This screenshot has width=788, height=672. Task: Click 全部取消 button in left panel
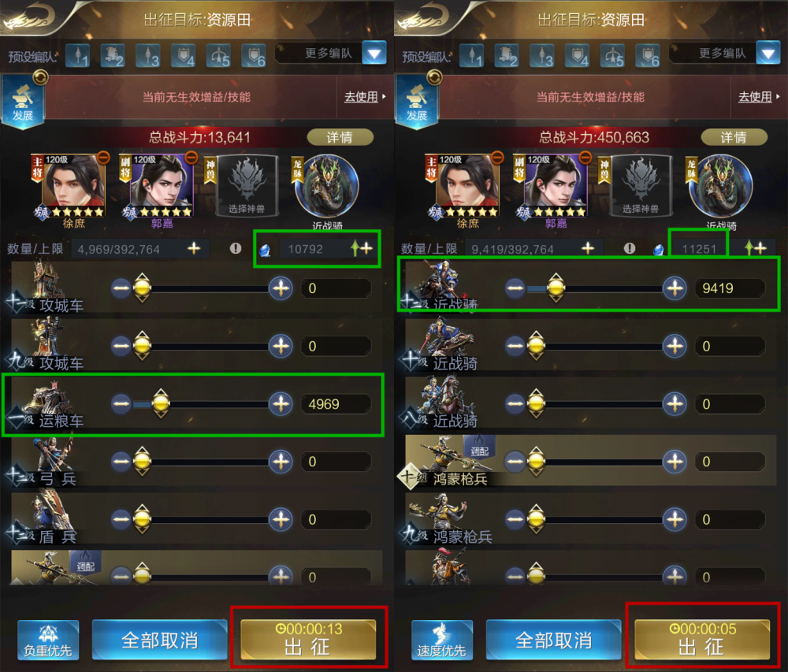coord(160,640)
